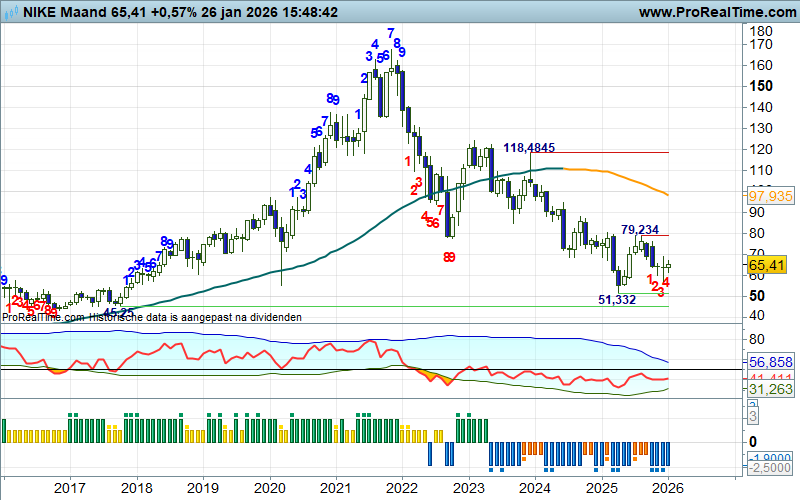This screenshot has height=500, width=800.
Task: Click the 2025 year marker
Action: point(602,488)
